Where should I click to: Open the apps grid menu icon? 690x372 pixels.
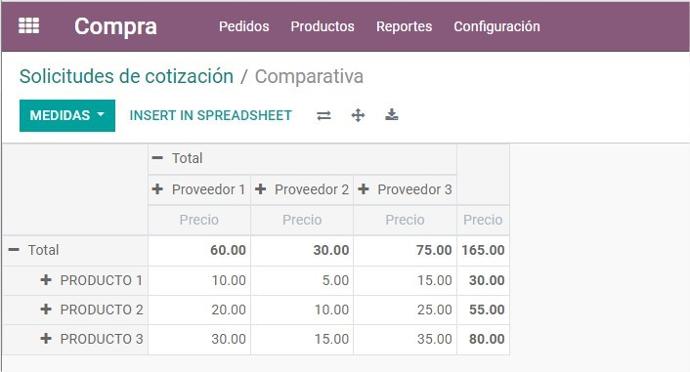29,26
